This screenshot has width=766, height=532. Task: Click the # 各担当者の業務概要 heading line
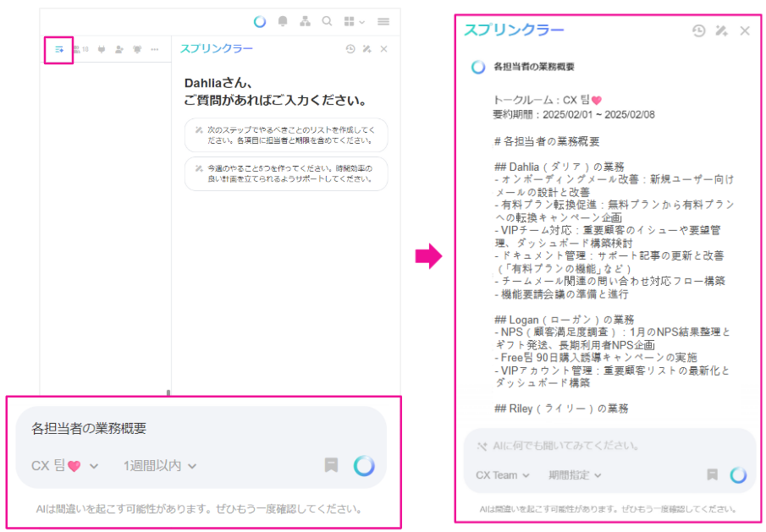coord(547,141)
